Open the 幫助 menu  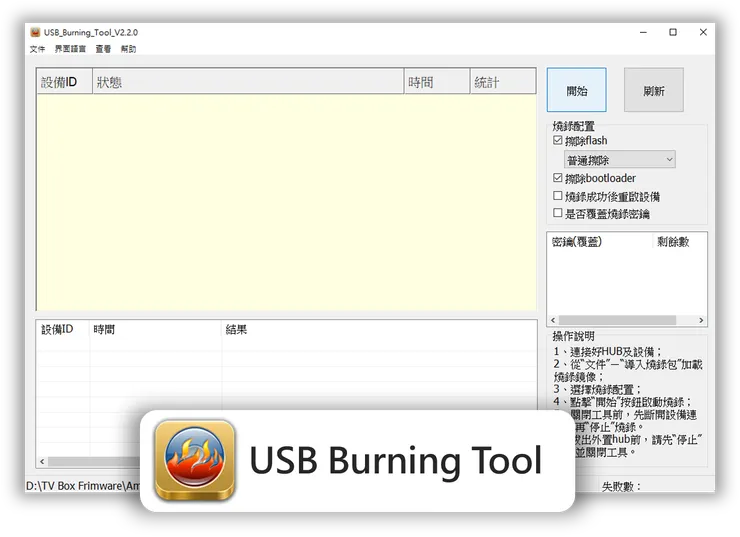pos(128,49)
